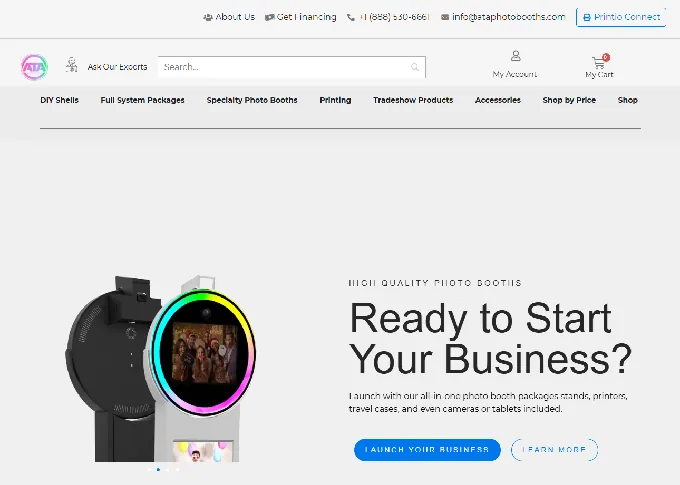Viewport: 680px width, 485px height.
Task: Open Tradeshow Products menu
Action: 413,100
